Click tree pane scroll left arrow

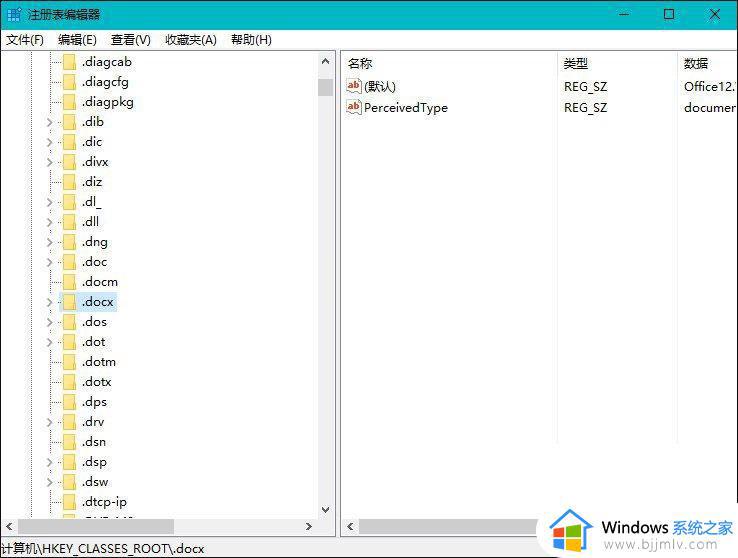point(9,526)
